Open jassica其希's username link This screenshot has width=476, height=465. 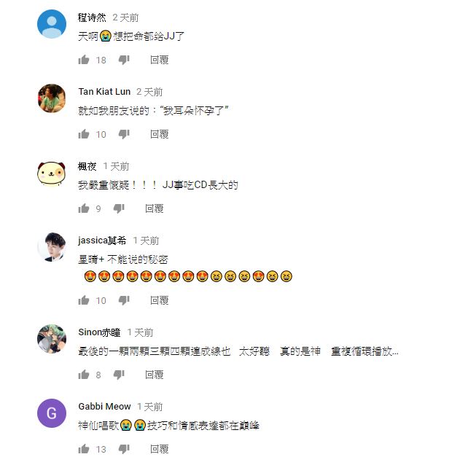102,241
